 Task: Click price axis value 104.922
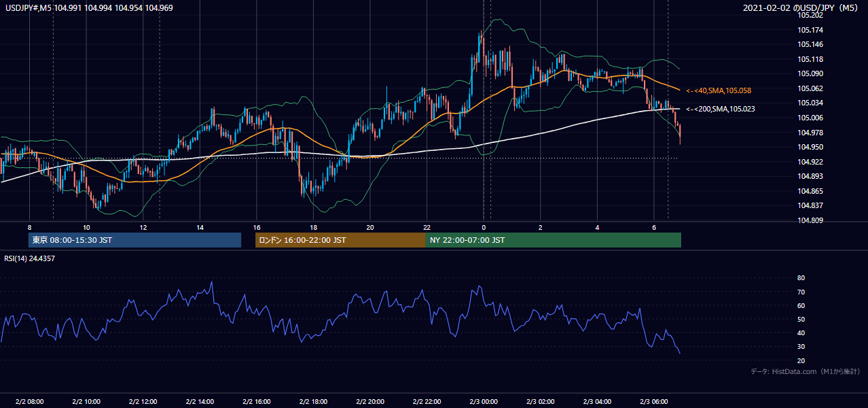[x=811, y=162]
